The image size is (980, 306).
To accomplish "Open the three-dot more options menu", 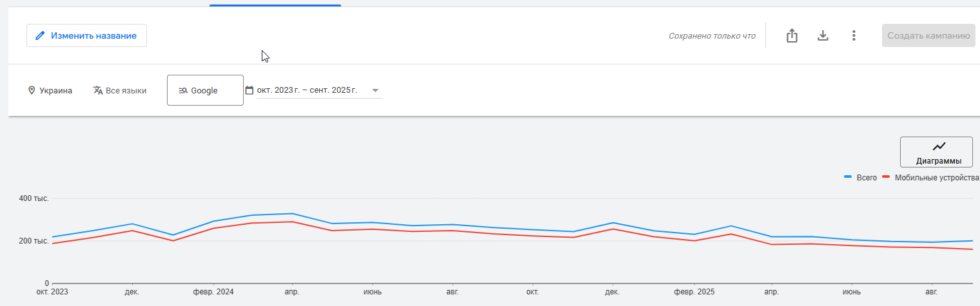I will click(x=854, y=36).
